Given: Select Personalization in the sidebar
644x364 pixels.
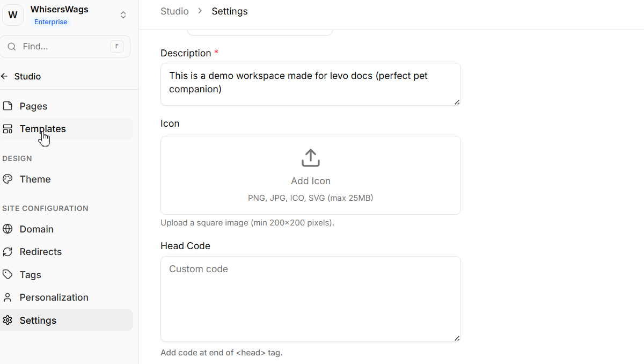Looking at the screenshot, I should point(54,297).
